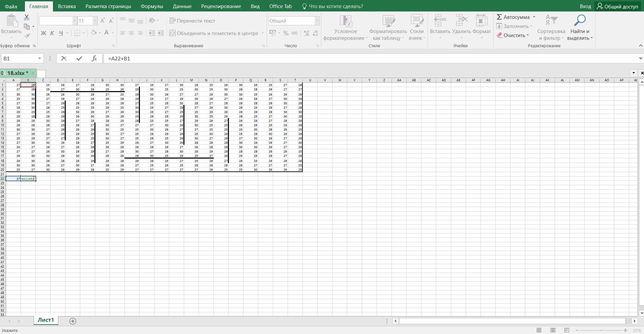
Task: Click the Paste clipboard icon
Action: [x=12, y=21]
